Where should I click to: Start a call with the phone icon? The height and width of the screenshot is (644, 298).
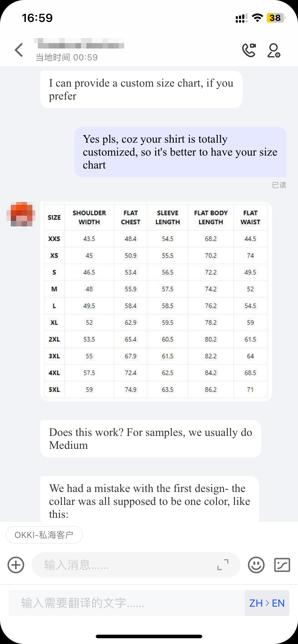coord(249,50)
